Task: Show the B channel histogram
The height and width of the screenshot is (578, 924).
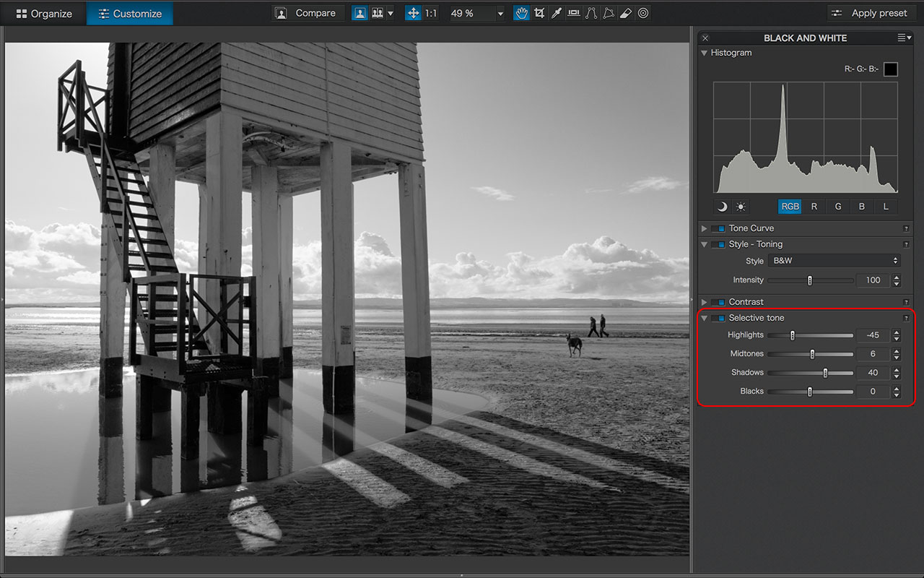Action: 862,207
